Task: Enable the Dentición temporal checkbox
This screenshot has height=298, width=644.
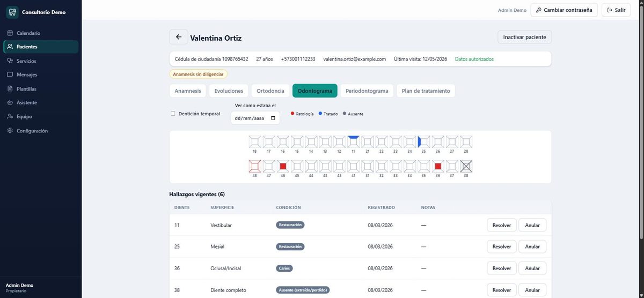Action: point(173,114)
